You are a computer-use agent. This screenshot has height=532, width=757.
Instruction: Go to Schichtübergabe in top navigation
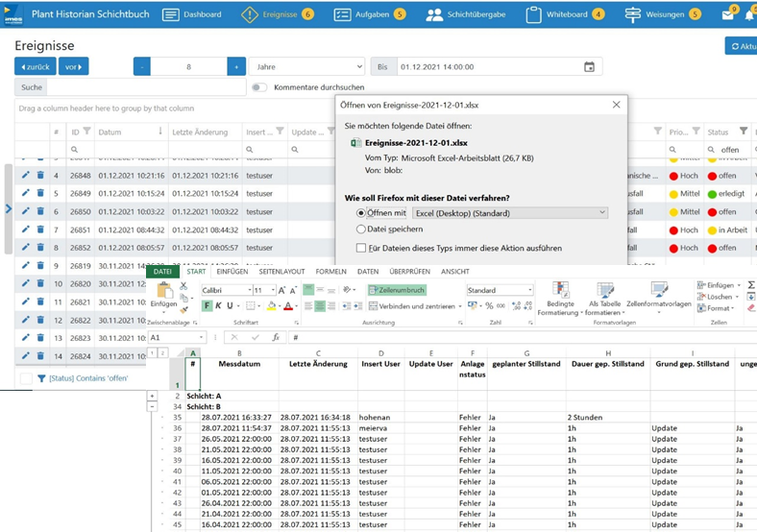coord(465,14)
